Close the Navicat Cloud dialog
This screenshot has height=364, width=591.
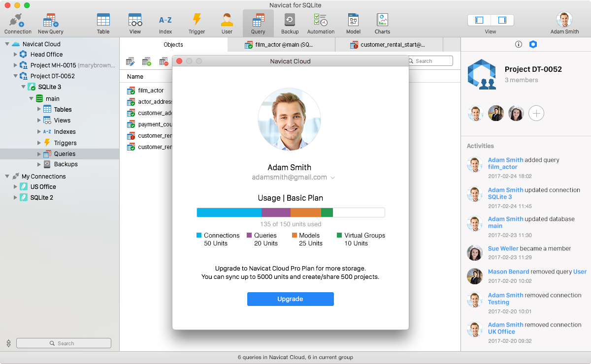179,61
